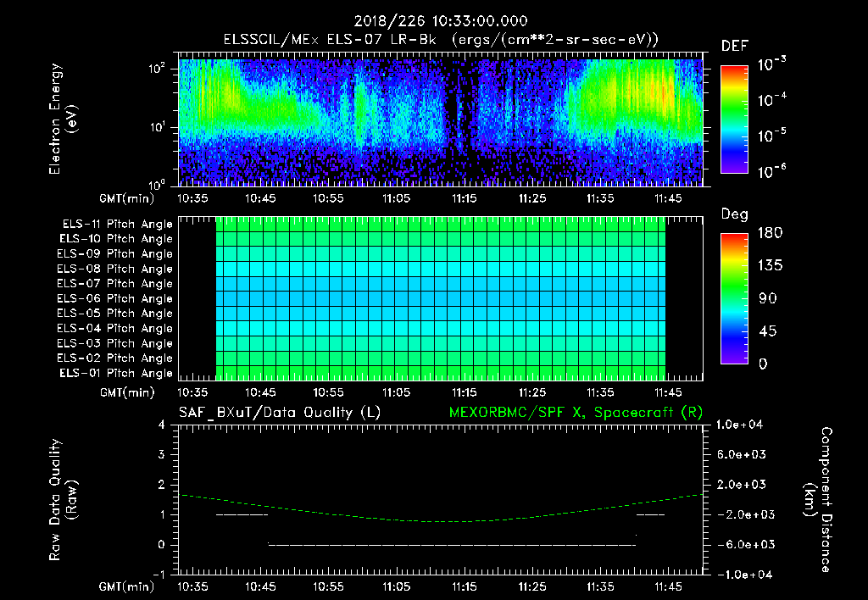Click GMT(min) label of the bottom panel
Viewport: 868px width, 600px height.
click(x=127, y=586)
